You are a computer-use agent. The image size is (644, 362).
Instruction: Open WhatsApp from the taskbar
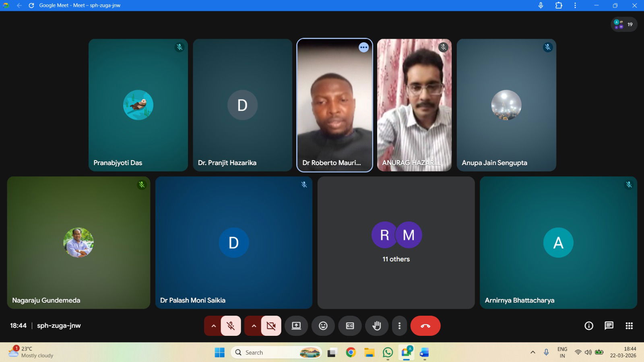coord(388,353)
